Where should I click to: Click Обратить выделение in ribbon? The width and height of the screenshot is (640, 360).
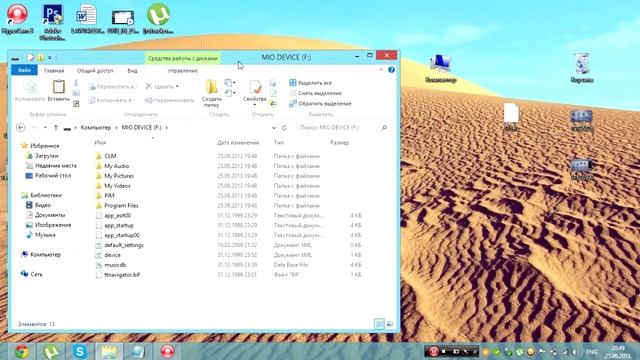point(320,104)
